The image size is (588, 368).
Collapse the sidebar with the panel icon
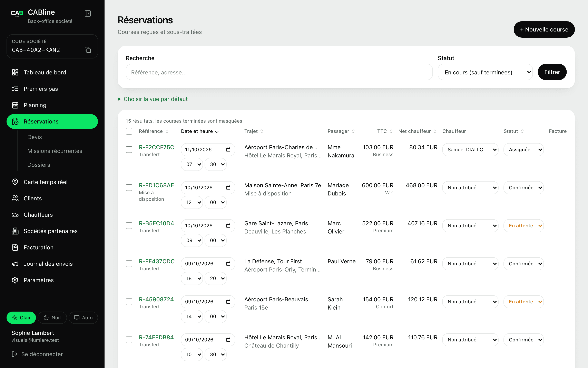[88, 13]
